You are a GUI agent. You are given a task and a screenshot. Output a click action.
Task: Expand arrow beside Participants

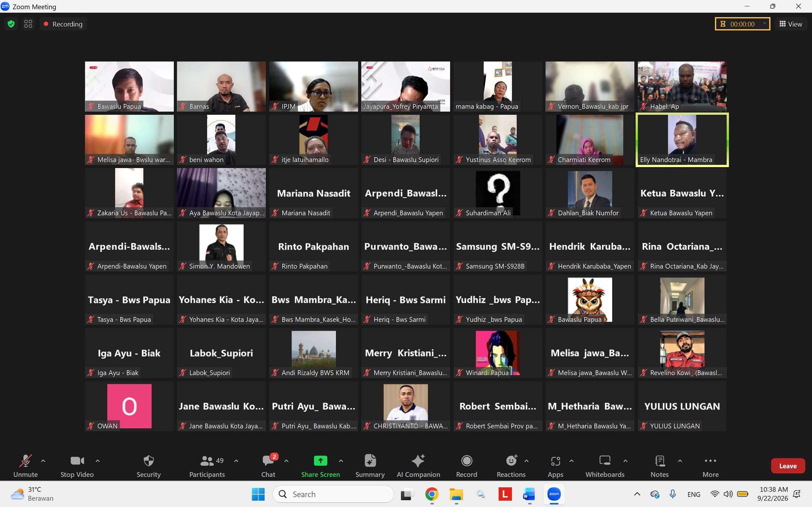click(236, 461)
